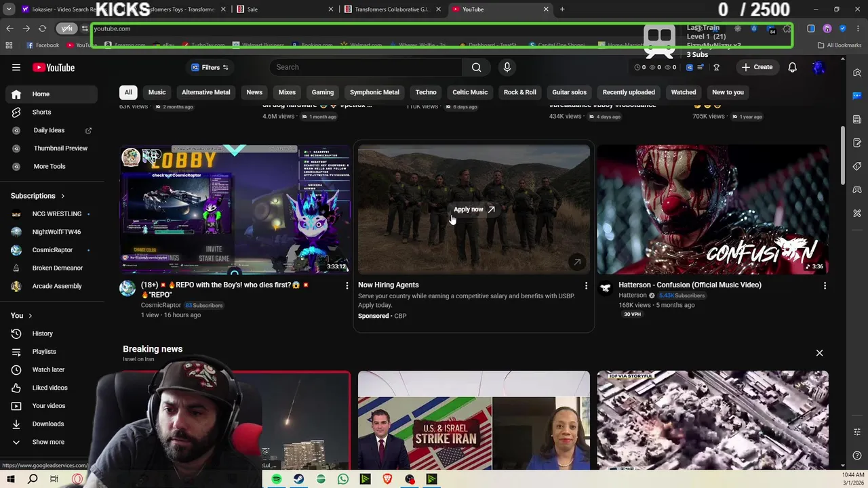Open Spotify from the taskbar
The height and width of the screenshot is (488, 868).
click(277, 479)
